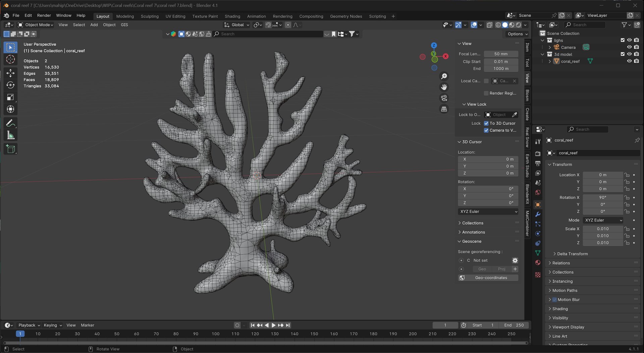Expand the Viewport Display panel
This screenshot has width=644, height=353.
tap(568, 327)
